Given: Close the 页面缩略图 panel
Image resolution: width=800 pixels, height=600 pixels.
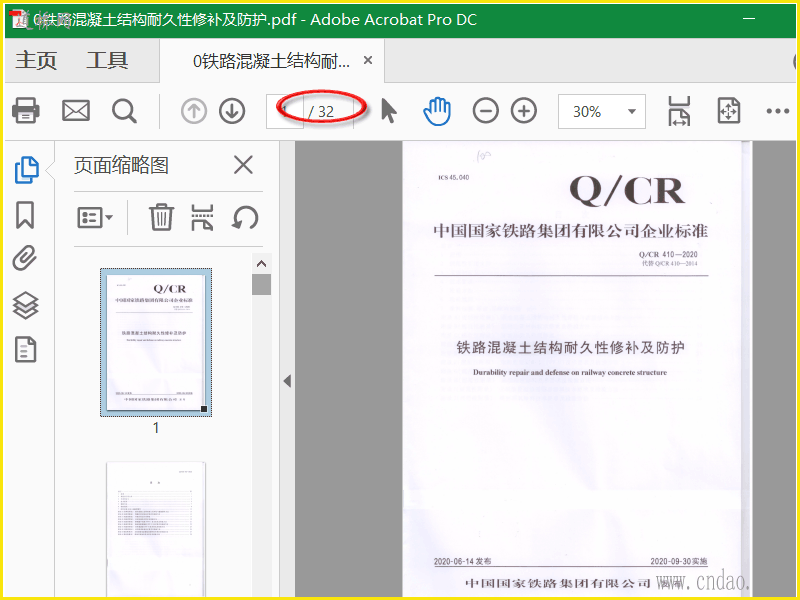Looking at the screenshot, I should coord(243,165).
